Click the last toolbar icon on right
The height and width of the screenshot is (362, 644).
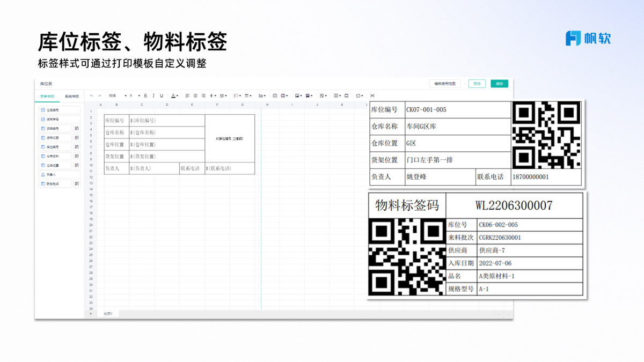click(x=372, y=95)
